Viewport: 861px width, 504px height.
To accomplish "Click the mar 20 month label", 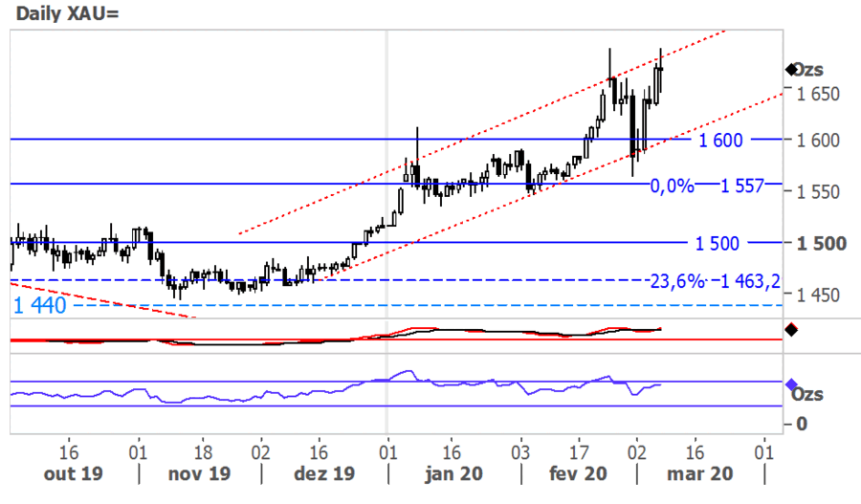I will pos(700,473).
